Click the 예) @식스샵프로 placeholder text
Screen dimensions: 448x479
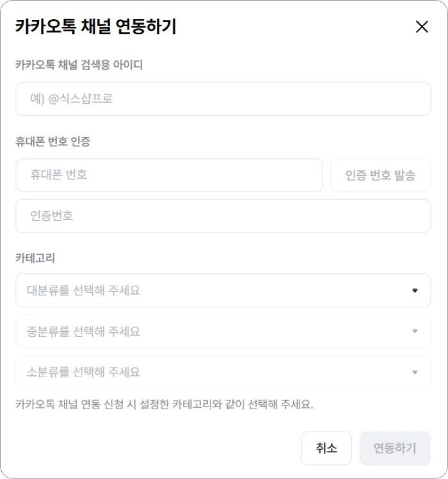tap(72, 99)
